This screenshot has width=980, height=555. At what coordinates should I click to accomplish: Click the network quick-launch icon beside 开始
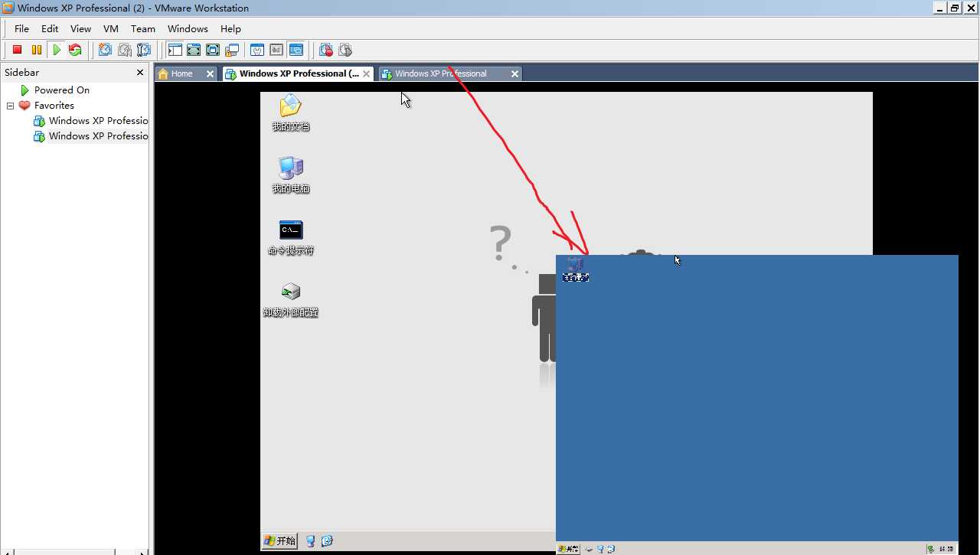point(310,540)
